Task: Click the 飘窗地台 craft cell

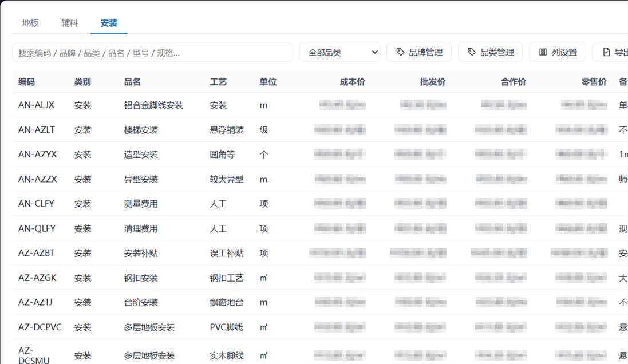Action: coord(227,302)
